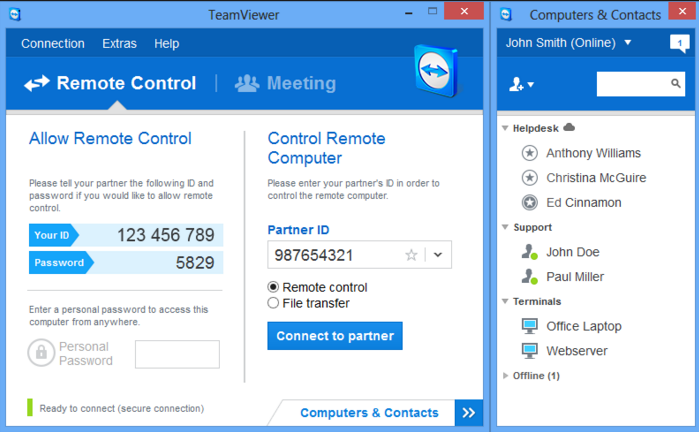Click the magnifier search icon in the contacts panel
699x432 pixels.
(676, 83)
